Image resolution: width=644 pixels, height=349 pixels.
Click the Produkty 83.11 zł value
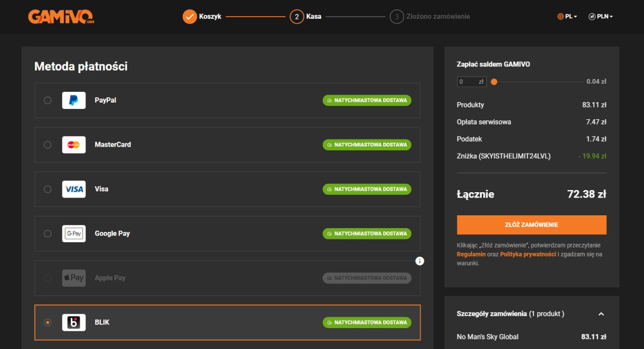[595, 105]
